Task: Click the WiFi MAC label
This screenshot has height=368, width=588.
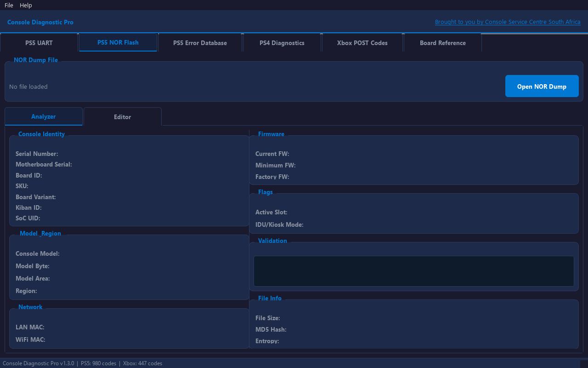Action: (30, 339)
